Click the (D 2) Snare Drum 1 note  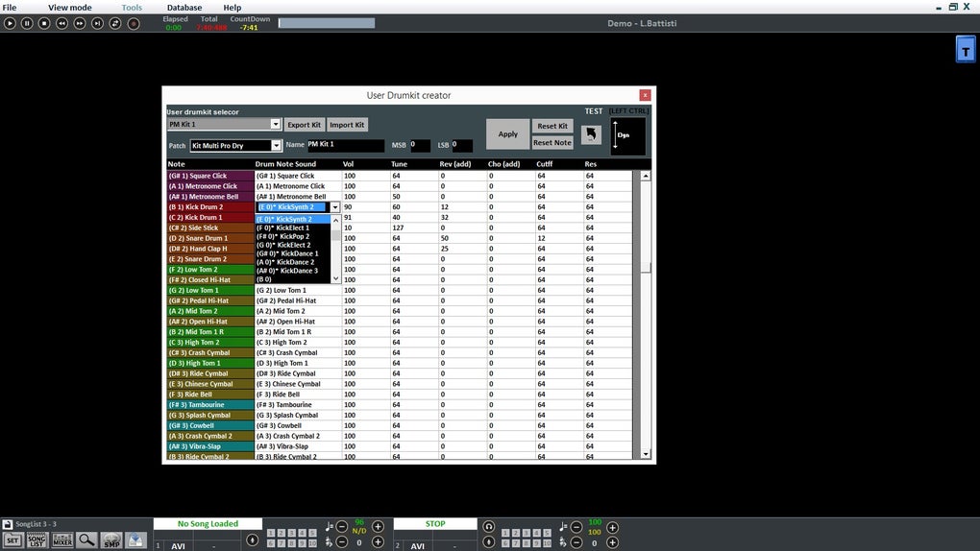point(210,238)
